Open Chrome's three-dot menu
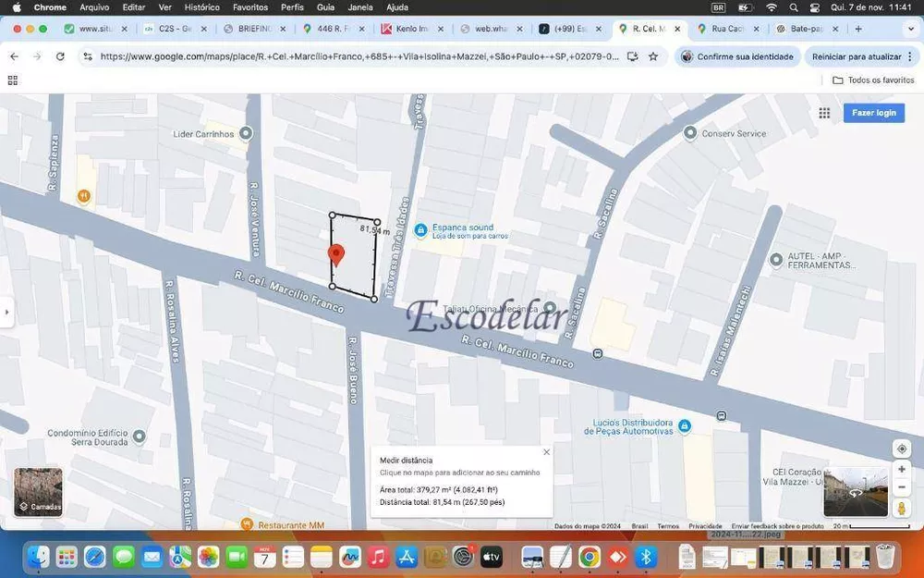Image resolution: width=924 pixels, height=578 pixels. (x=910, y=56)
